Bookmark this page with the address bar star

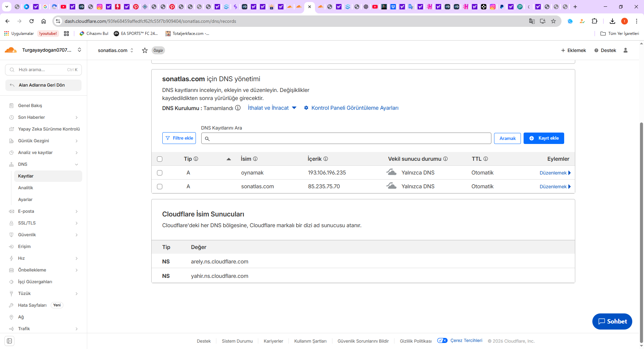click(x=553, y=21)
